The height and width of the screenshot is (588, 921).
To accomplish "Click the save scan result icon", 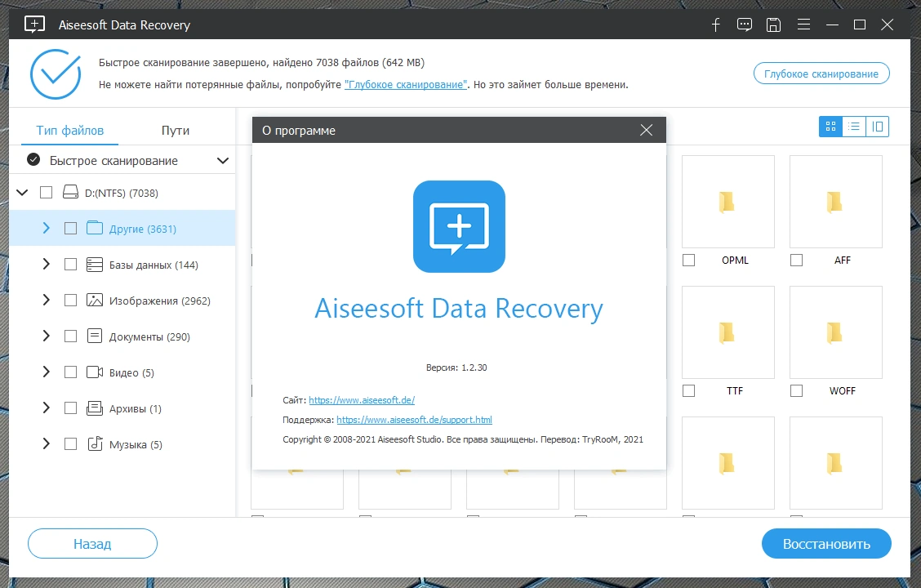I will coord(773,24).
